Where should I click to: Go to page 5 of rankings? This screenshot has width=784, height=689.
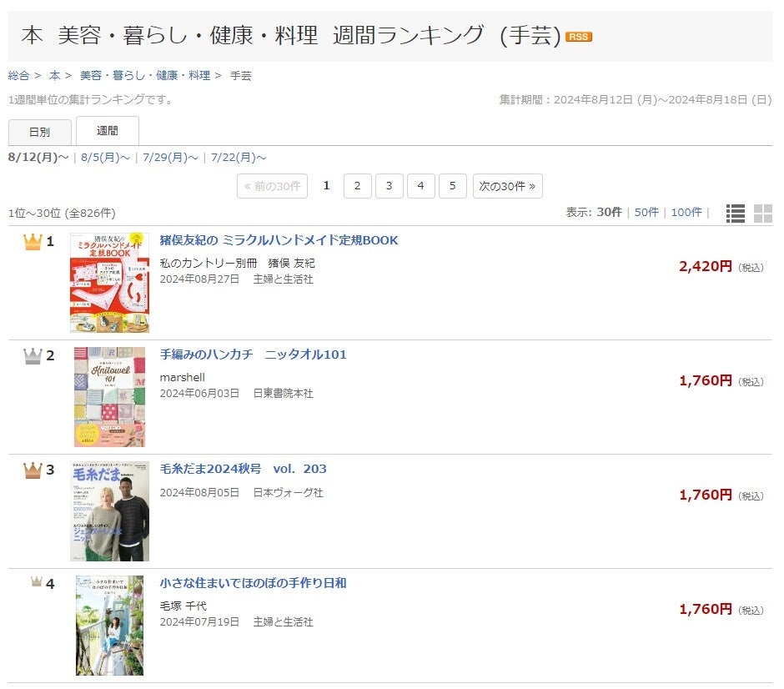click(x=453, y=186)
